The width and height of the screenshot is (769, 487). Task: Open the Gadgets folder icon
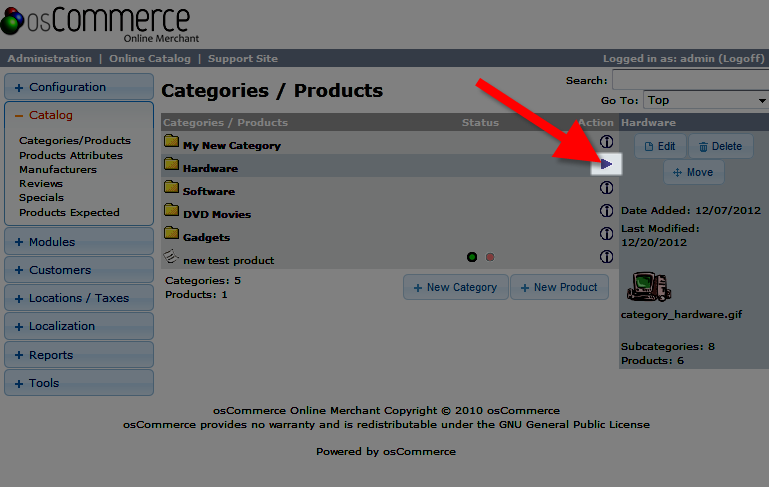coord(171,235)
